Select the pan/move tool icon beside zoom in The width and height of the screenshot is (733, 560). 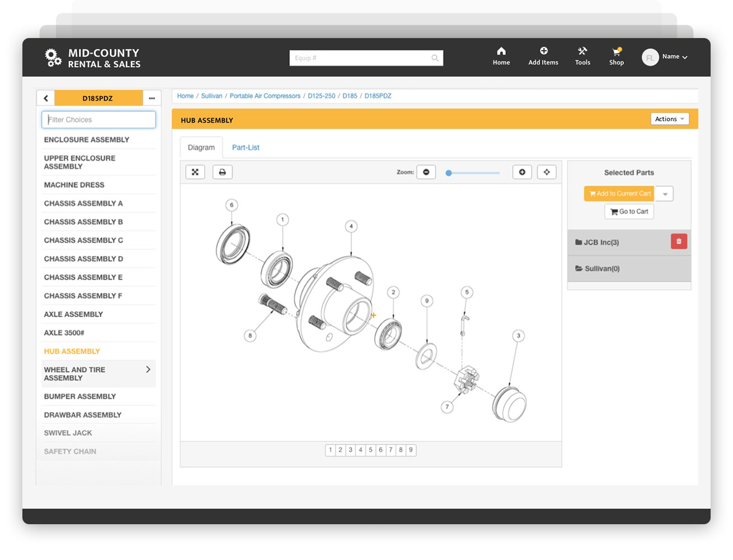pyautogui.click(x=547, y=172)
